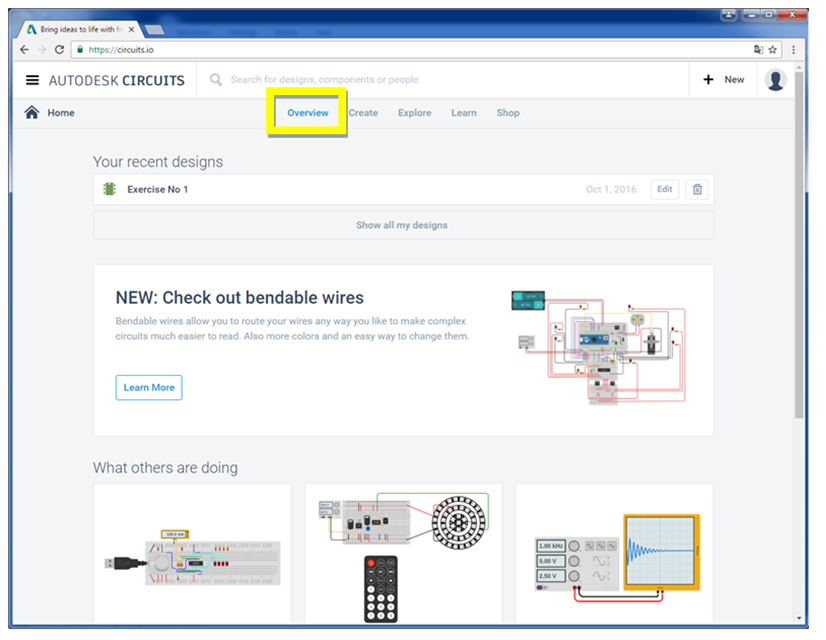The width and height of the screenshot is (826, 640).
Task: Open the Exercise No 1 design
Action: [158, 189]
